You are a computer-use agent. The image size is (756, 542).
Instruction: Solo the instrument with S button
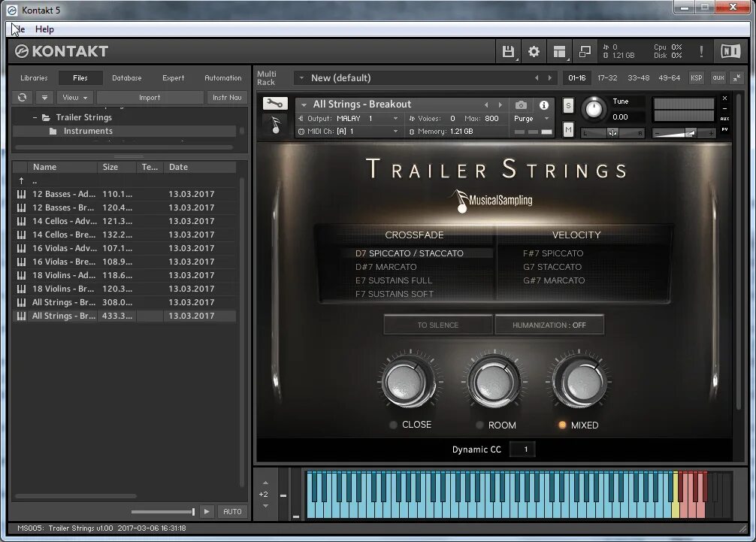tap(568, 105)
